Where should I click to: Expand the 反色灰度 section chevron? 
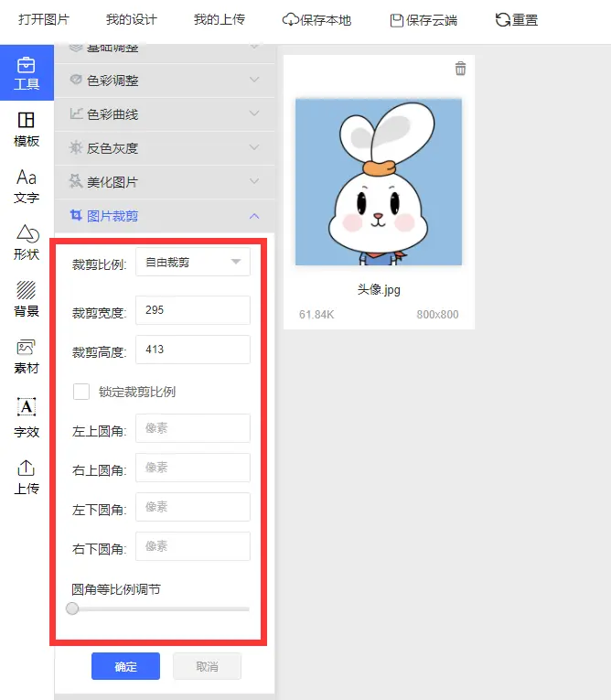(x=254, y=147)
